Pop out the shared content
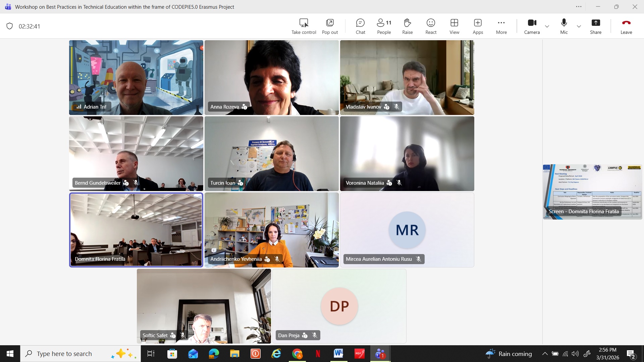The height and width of the screenshot is (362, 644). [x=330, y=26]
